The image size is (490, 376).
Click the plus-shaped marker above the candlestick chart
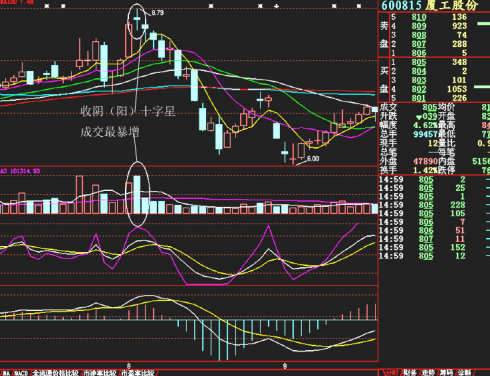coord(276,6)
